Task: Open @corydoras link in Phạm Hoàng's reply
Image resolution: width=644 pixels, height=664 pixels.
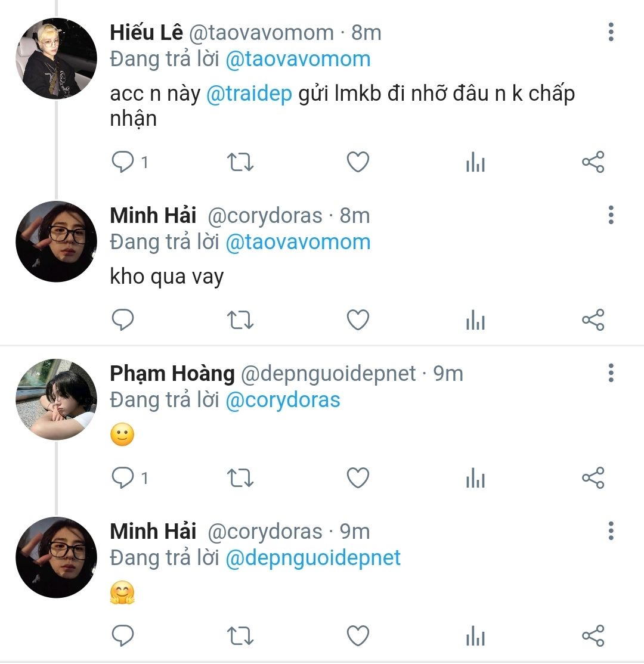Action: pyautogui.click(x=283, y=400)
